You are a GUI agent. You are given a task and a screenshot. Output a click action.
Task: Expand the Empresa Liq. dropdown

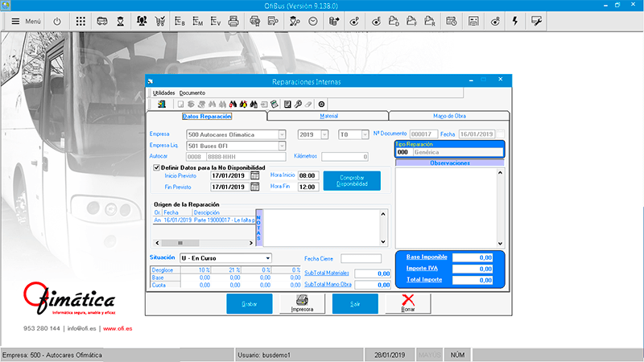(x=282, y=146)
